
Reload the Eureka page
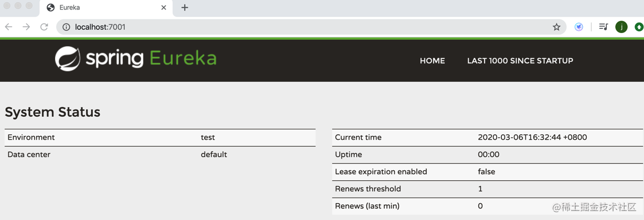coord(44,27)
